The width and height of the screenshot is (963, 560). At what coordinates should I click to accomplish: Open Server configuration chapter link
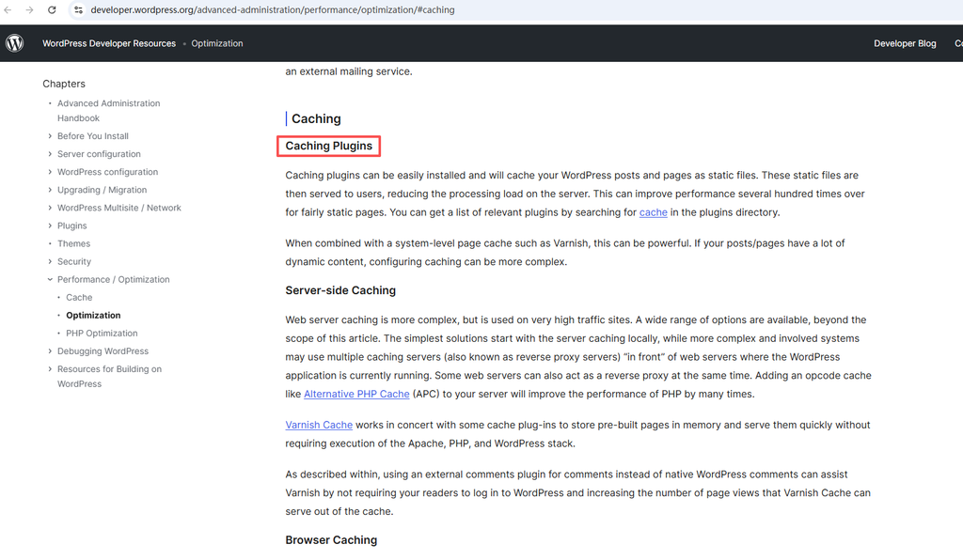pyautogui.click(x=99, y=154)
